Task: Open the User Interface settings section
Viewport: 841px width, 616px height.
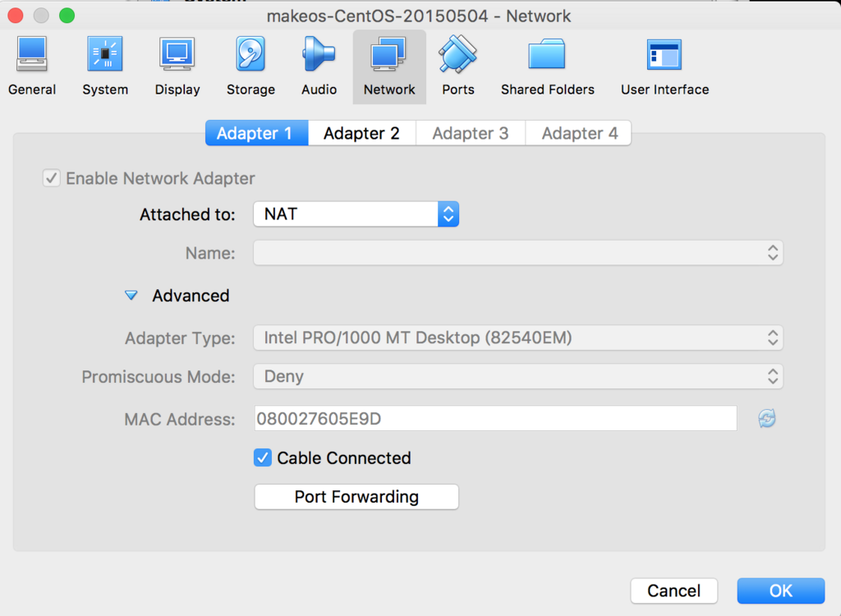Action: click(664, 67)
